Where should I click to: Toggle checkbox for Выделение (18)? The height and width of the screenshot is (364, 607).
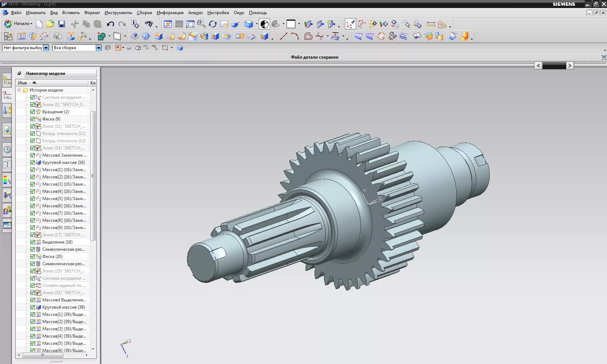click(33, 242)
